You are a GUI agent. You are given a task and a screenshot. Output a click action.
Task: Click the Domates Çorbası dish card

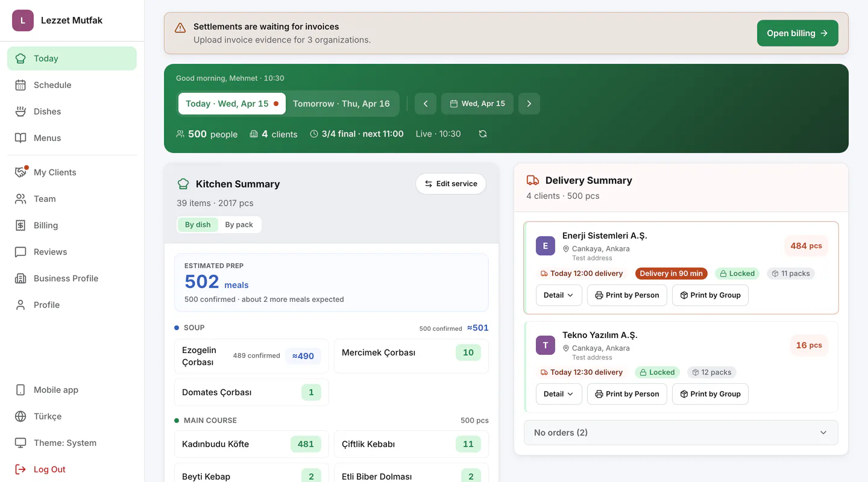251,392
